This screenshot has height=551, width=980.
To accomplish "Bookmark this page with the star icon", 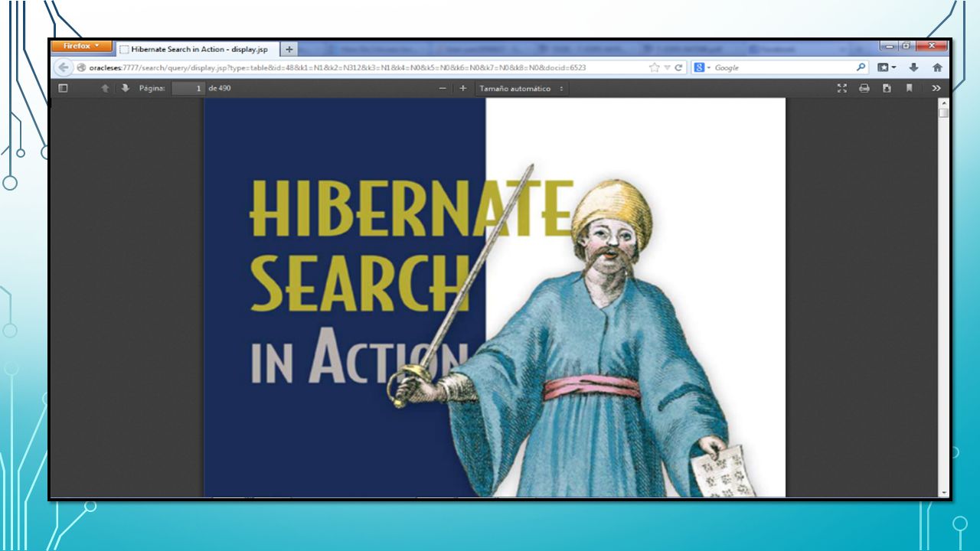I will tap(654, 67).
